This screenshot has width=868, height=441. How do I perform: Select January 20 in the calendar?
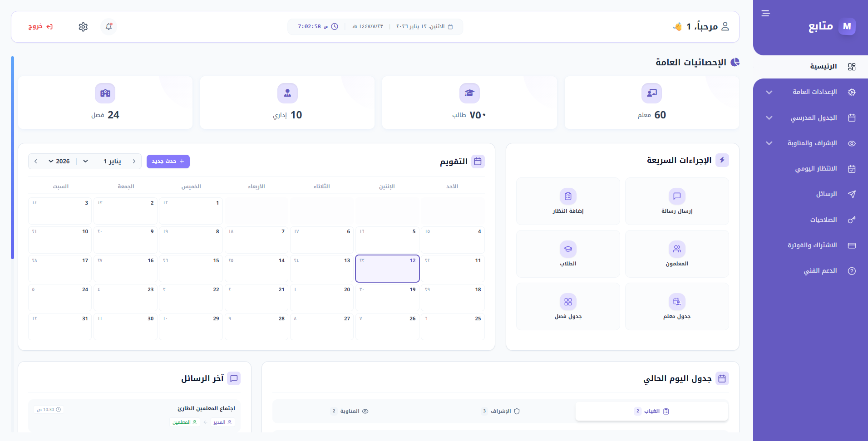click(322, 298)
